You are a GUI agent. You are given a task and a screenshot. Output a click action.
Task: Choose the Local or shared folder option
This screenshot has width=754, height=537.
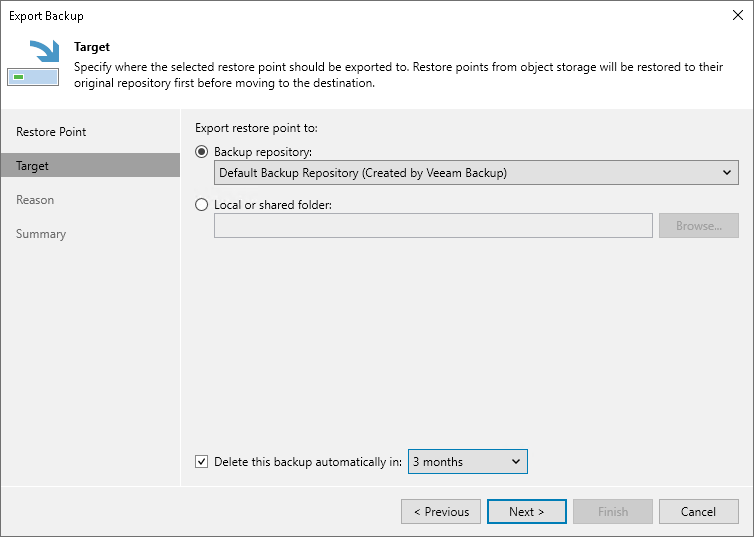(202, 205)
